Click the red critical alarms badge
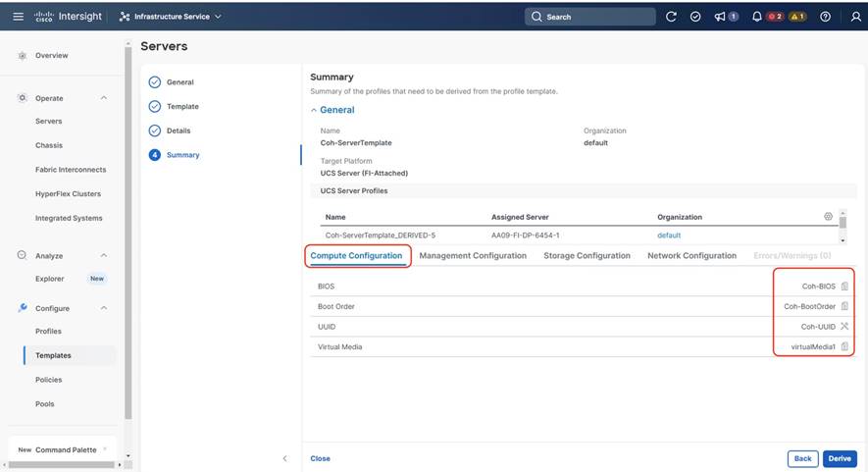 tap(775, 17)
